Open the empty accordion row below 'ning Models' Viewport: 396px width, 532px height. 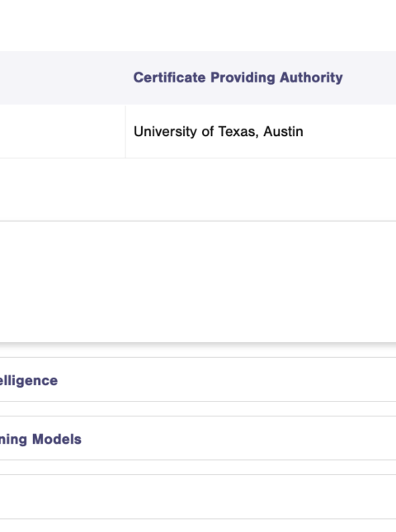[x=198, y=497]
